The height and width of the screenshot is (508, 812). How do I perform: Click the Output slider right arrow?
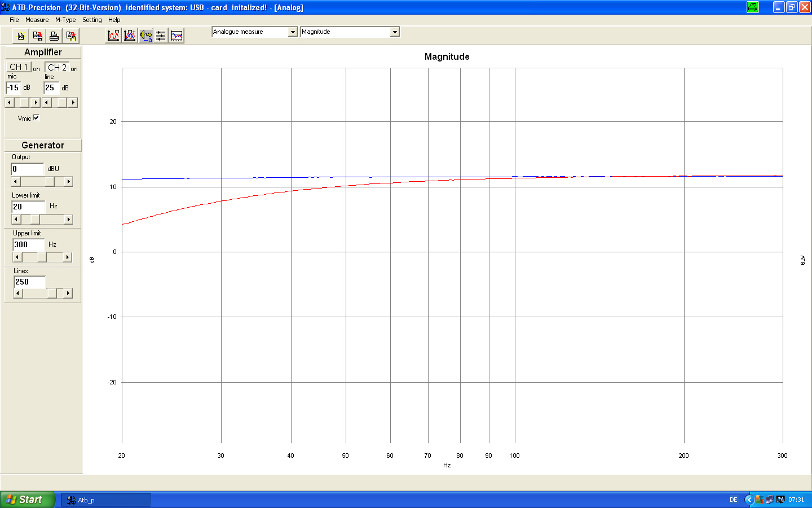pyautogui.click(x=69, y=181)
